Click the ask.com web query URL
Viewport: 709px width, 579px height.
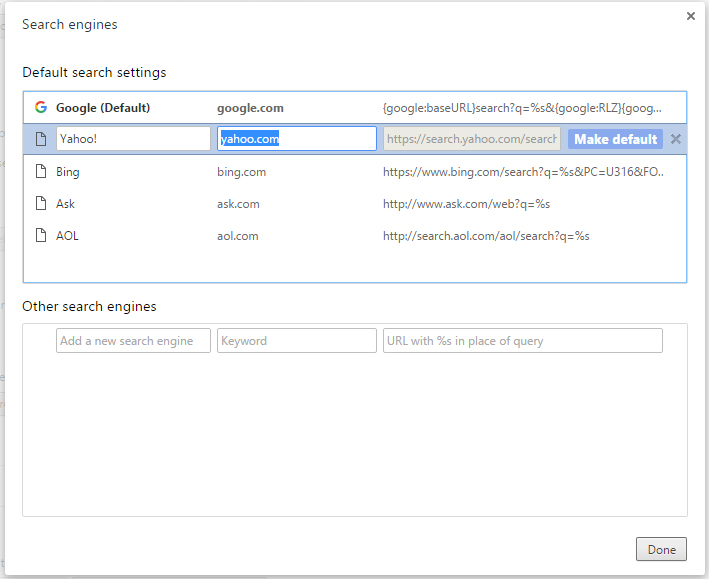(466, 204)
